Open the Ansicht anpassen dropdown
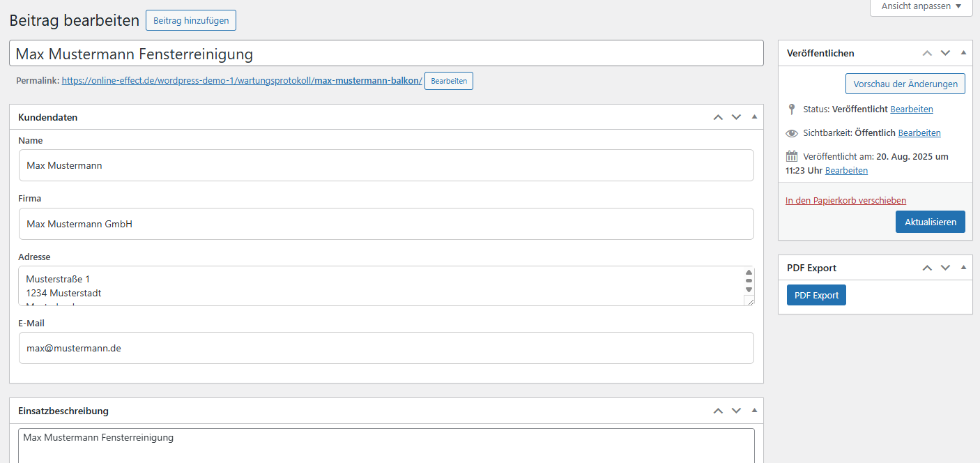The image size is (980, 463). coord(921,6)
